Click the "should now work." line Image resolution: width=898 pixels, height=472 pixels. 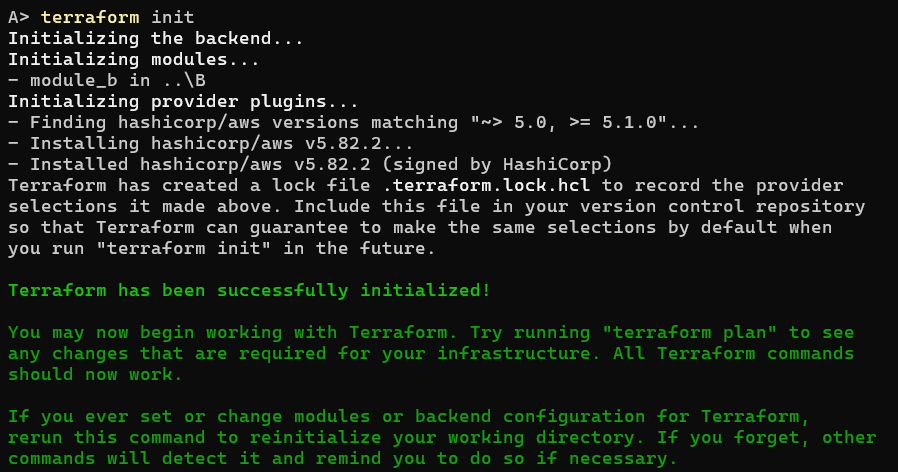pyautogui.click(x=96, y=375)
